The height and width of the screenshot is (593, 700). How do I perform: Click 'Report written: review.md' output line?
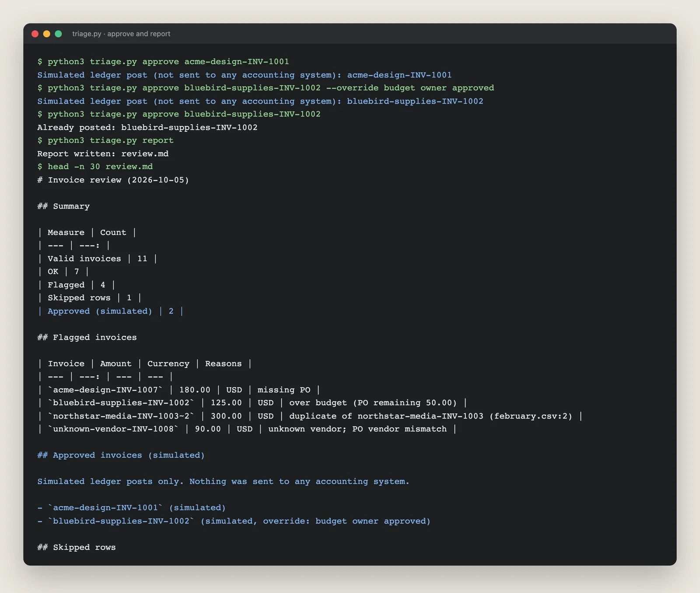coord(103,153)
